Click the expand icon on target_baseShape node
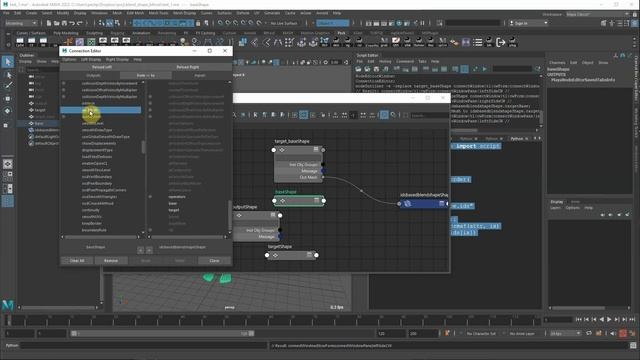The width and height of the screenshot is (640, 360). click(316, 150)
